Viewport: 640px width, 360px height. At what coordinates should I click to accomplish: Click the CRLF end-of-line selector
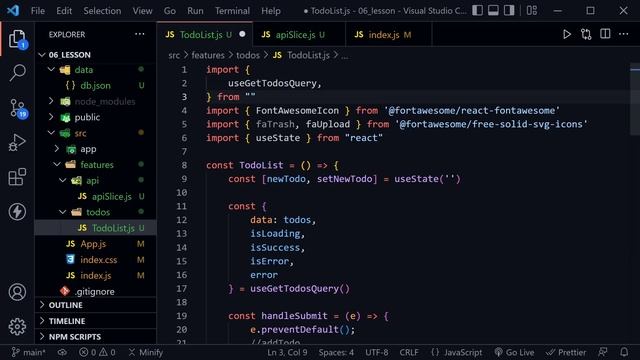click(x=409, y=352)
